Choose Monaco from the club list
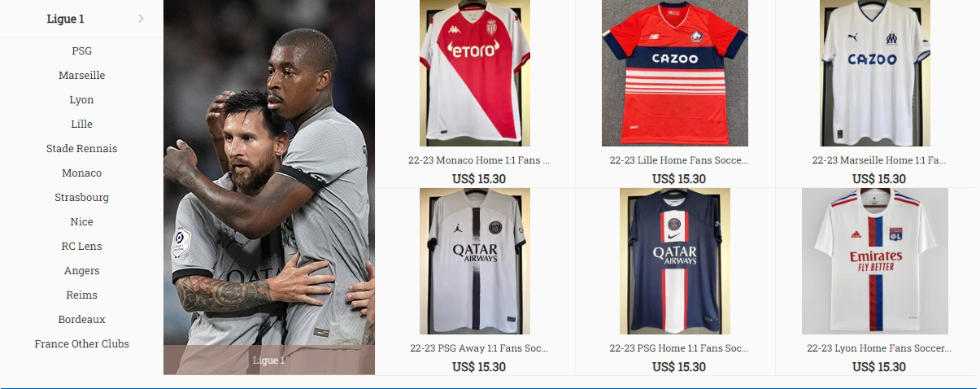 coord(81,173)
